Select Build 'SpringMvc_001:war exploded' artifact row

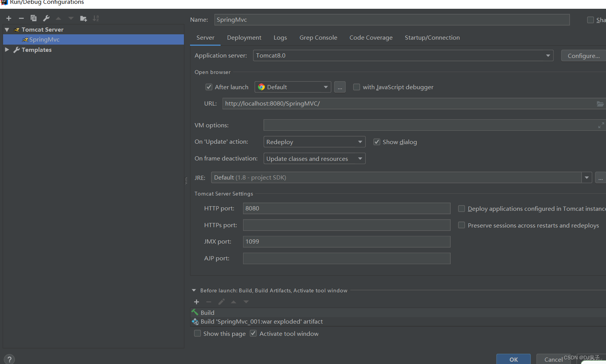click(x=398, y=322)
